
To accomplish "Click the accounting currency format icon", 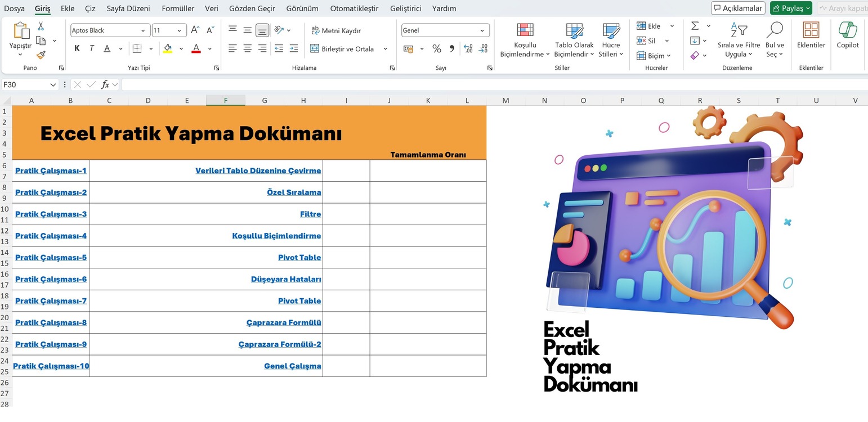I will pos(409,49).
